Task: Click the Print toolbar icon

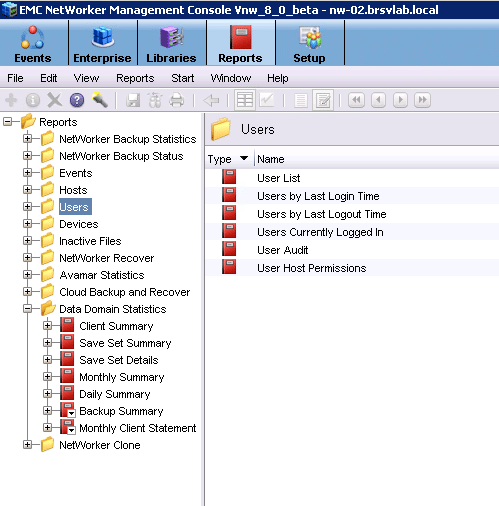Action: [177, 100]
